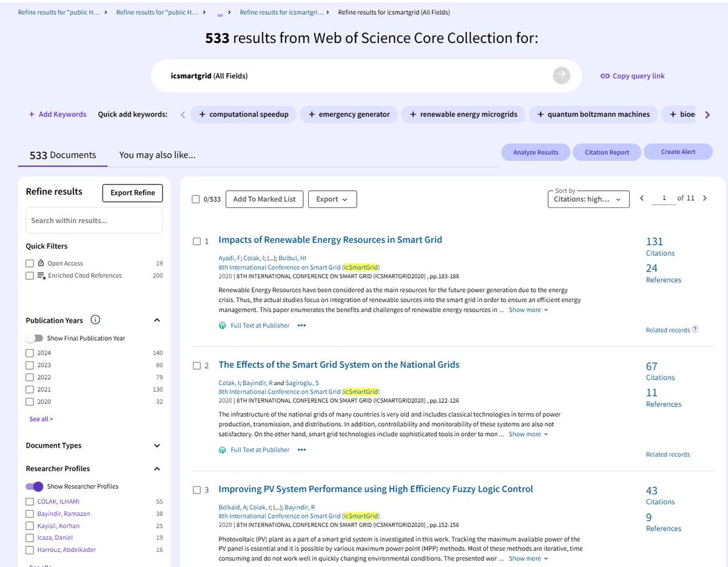728x567 pixels.
Task: Click Related records for result 2
Action: click(668, 454)
